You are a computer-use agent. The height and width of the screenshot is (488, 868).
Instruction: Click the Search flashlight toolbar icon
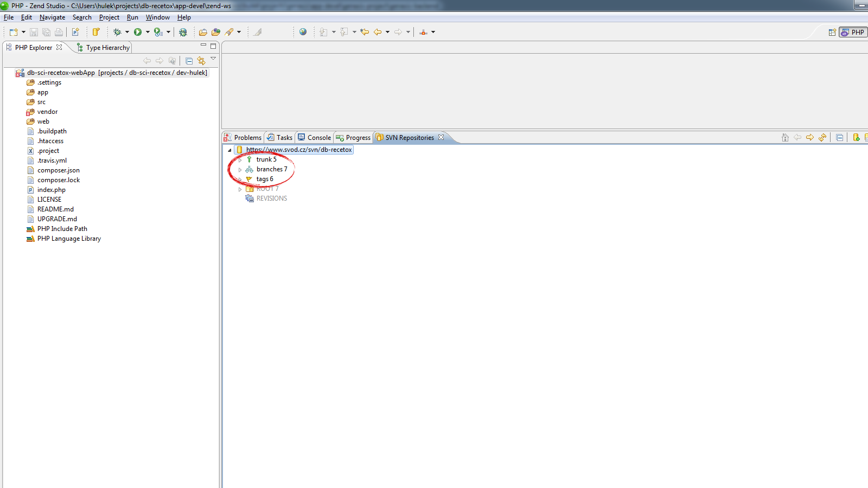click(229, 32)
